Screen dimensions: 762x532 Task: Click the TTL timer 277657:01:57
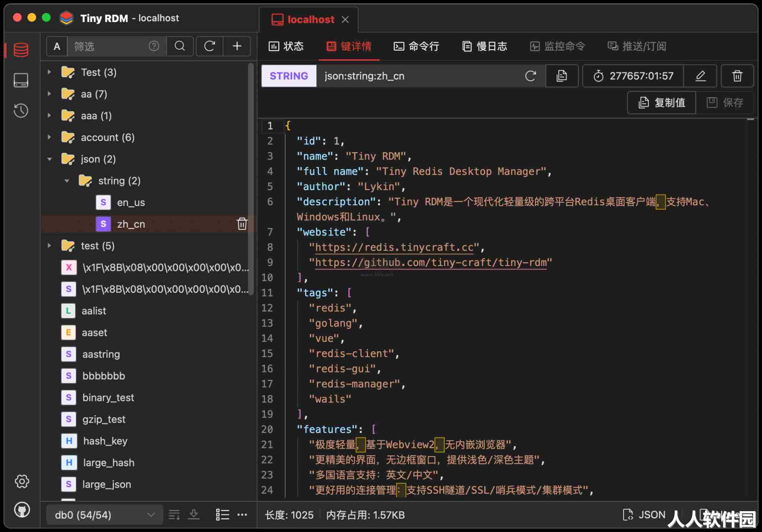[633, 76]
